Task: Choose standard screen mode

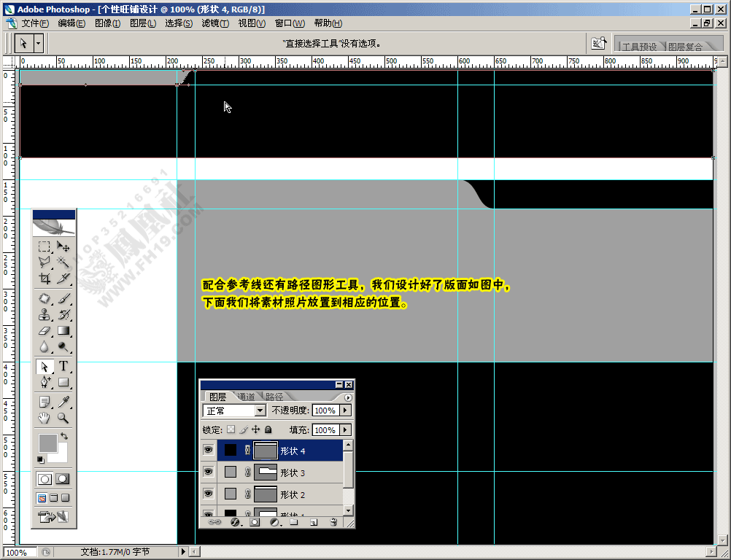Action: tap(42, 498)
